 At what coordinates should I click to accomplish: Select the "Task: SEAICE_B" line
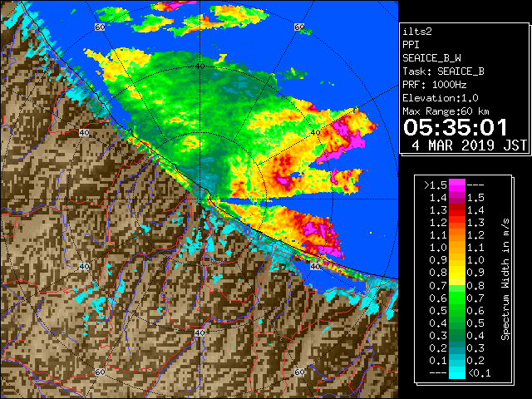click(443, 71)
